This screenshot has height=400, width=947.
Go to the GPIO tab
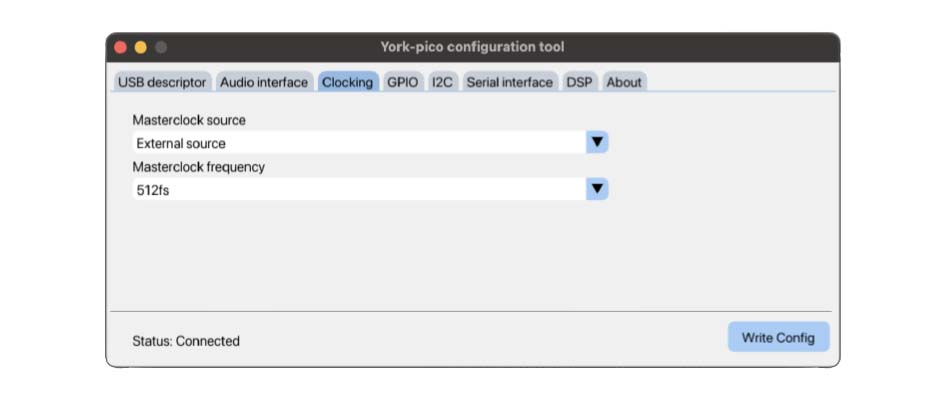click(402, 82)
